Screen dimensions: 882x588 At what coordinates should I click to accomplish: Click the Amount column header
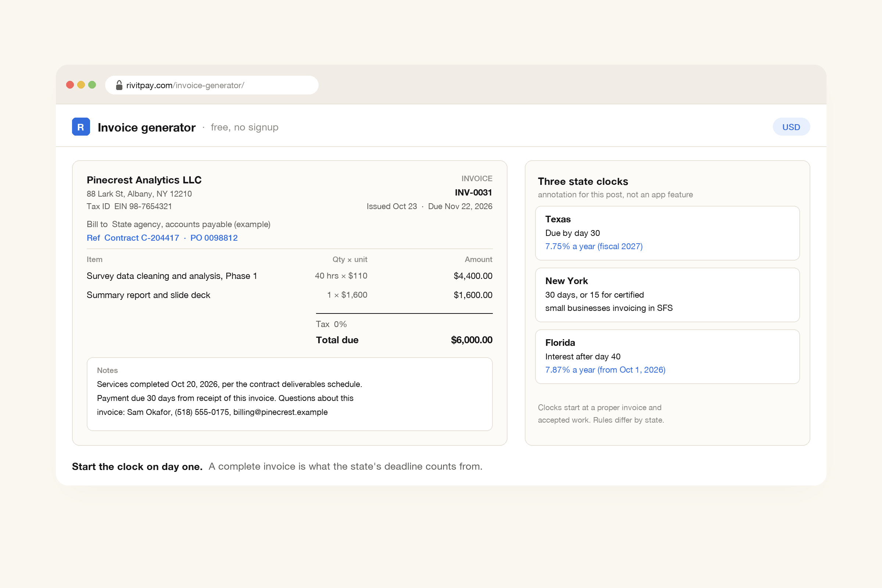pyautogui.click(x=478, y=259)
